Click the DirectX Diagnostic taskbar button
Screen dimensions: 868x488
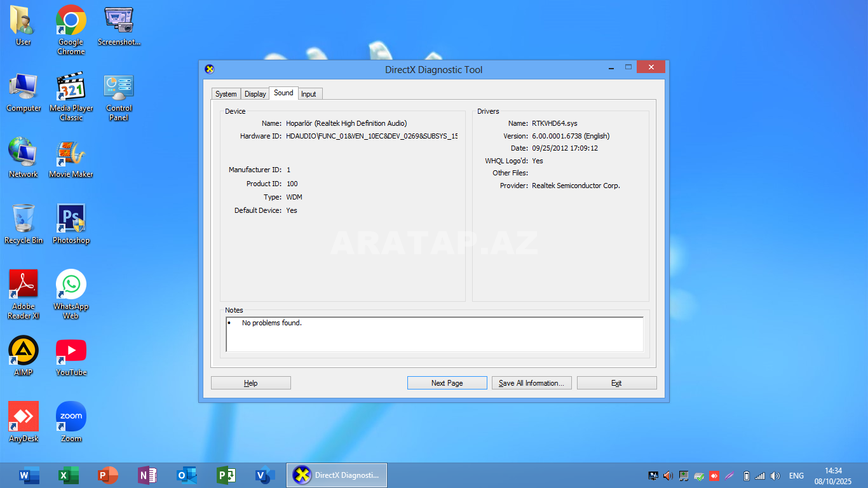(337, 475)
